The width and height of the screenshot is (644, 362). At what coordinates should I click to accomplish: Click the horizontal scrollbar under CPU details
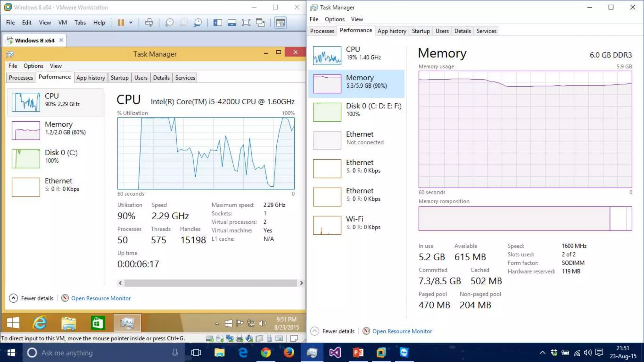coord(210,283)
